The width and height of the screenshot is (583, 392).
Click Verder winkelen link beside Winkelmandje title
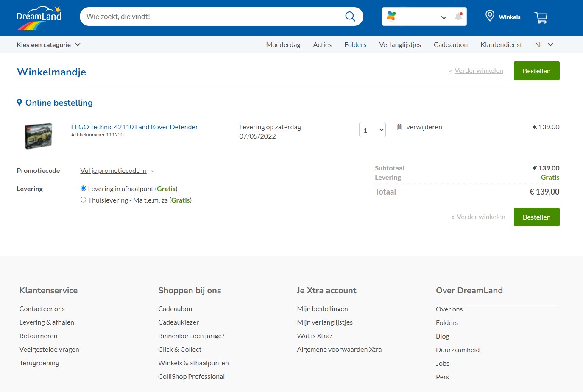tap(479, 71)
